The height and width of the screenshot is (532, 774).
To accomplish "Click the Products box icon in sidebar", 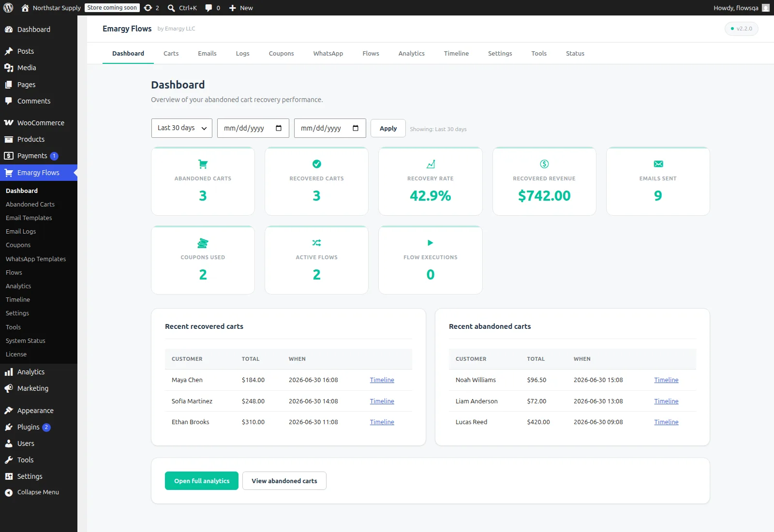I will [9, 139].
